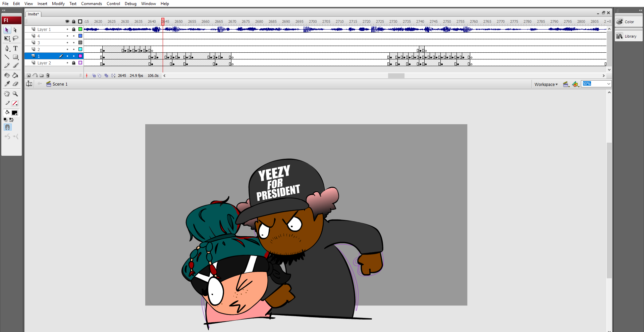The height and width of the screenshot is (332, 644).
Task: Open the Modify menu
Action: [x=58, y=4]
